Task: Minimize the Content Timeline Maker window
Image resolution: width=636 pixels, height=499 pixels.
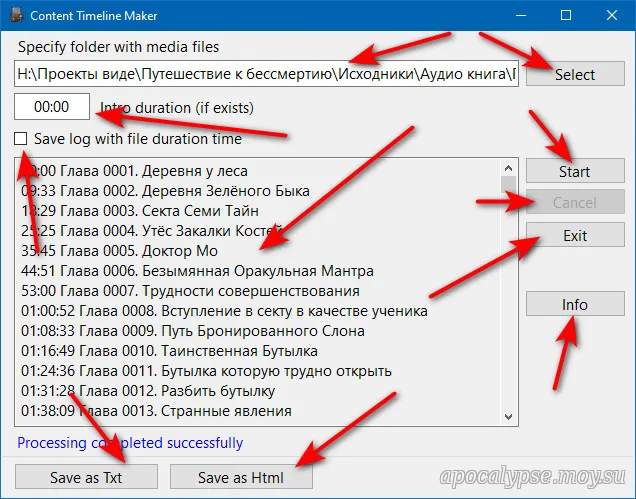Action: pyautogui.click(x=520, y=15)
